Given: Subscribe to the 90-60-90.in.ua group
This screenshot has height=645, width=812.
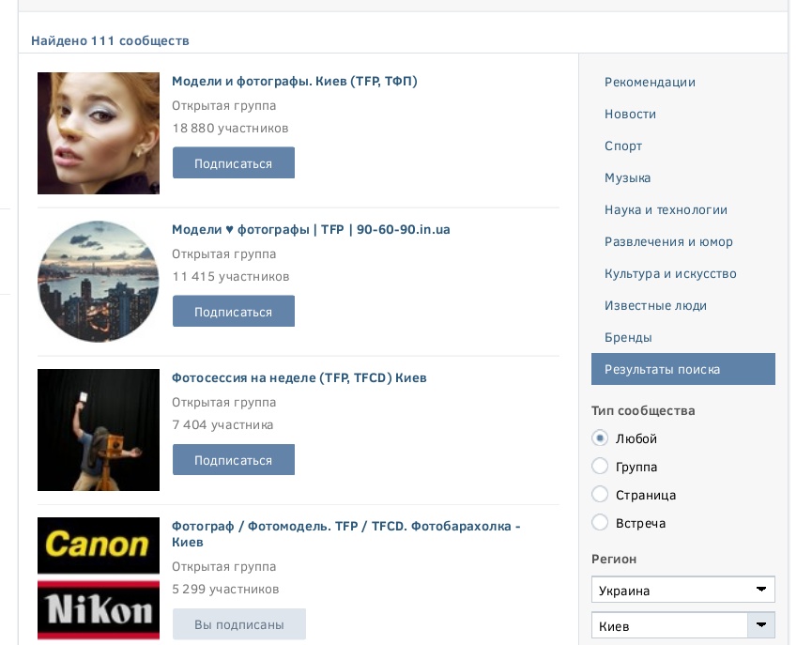Looking at the screenshot, I should (x=233, y=312).
